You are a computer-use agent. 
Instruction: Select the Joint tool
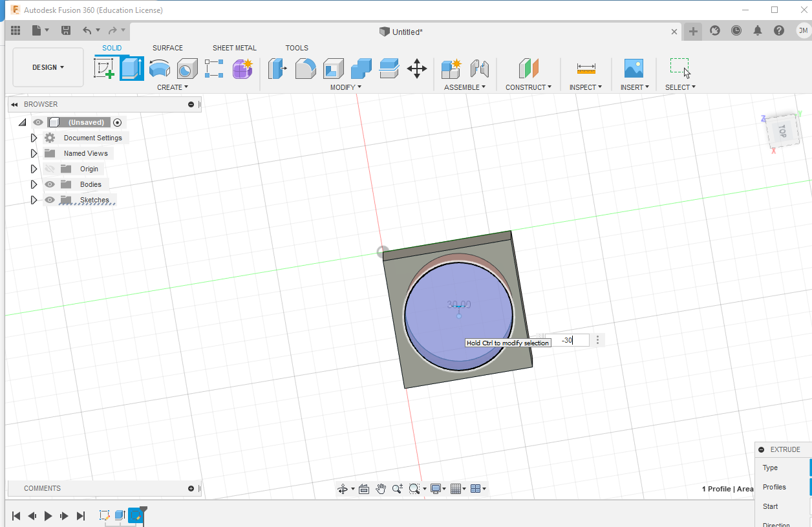[x=479, y=69]
